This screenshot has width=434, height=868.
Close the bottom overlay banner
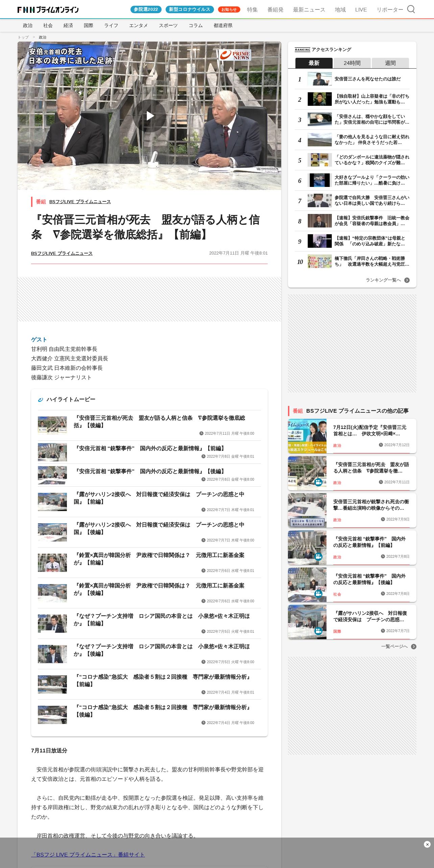click(427, 844)
